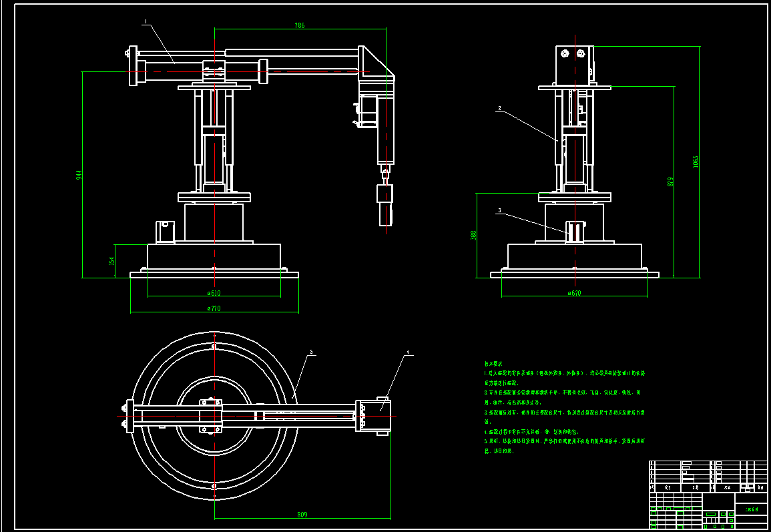Select the ø610 diameter dimension in left view
The height and width of the screenshot is (532, 771).
coord(214,293)
